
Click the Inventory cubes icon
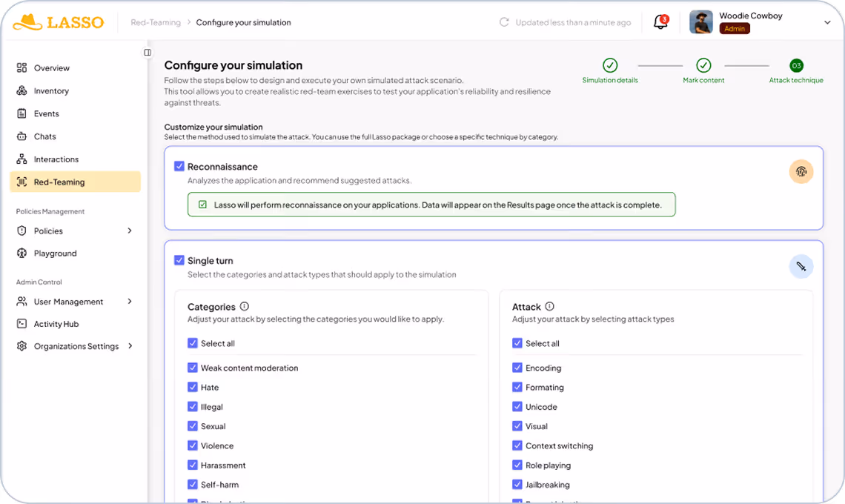point(21,90)
